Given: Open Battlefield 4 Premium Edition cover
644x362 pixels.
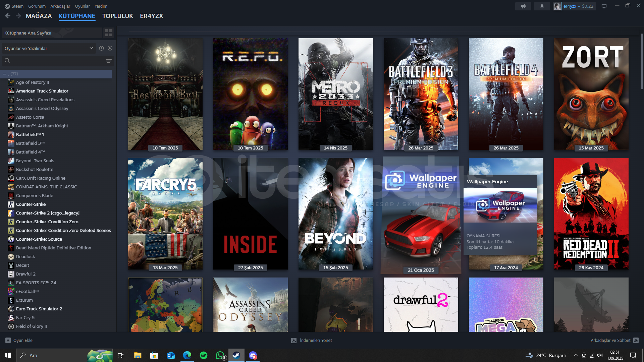Looking at the screenshot, I should (506, 94).
